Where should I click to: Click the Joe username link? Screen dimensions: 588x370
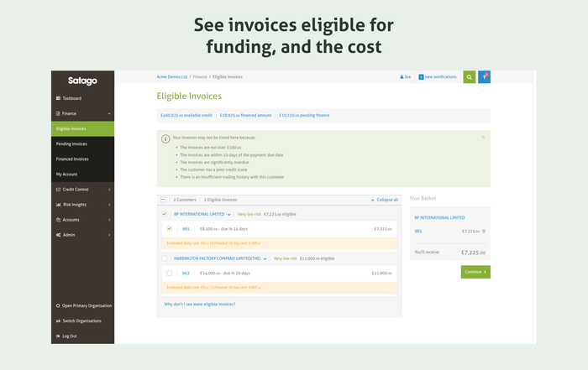click(x=407, y=77)
